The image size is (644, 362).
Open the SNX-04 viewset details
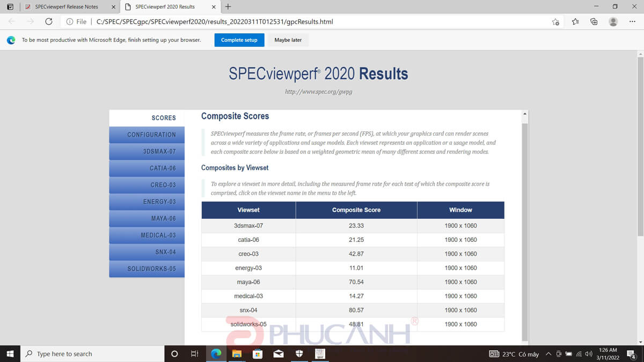click(x=147, y=252)
